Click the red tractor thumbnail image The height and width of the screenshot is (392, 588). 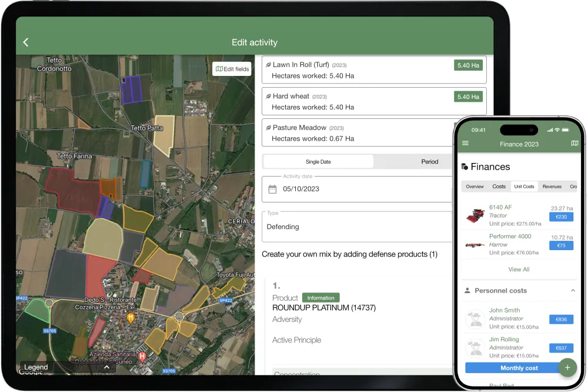(x=475, y=215)
